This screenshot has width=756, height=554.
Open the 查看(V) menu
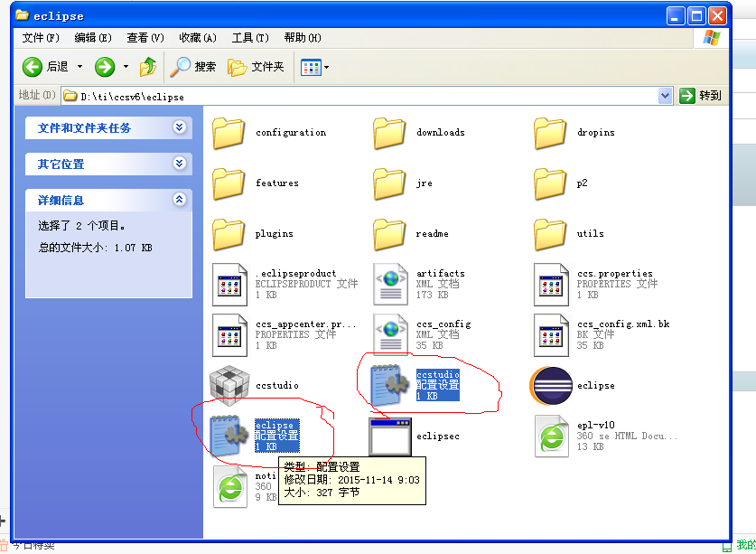coord(145,38)
